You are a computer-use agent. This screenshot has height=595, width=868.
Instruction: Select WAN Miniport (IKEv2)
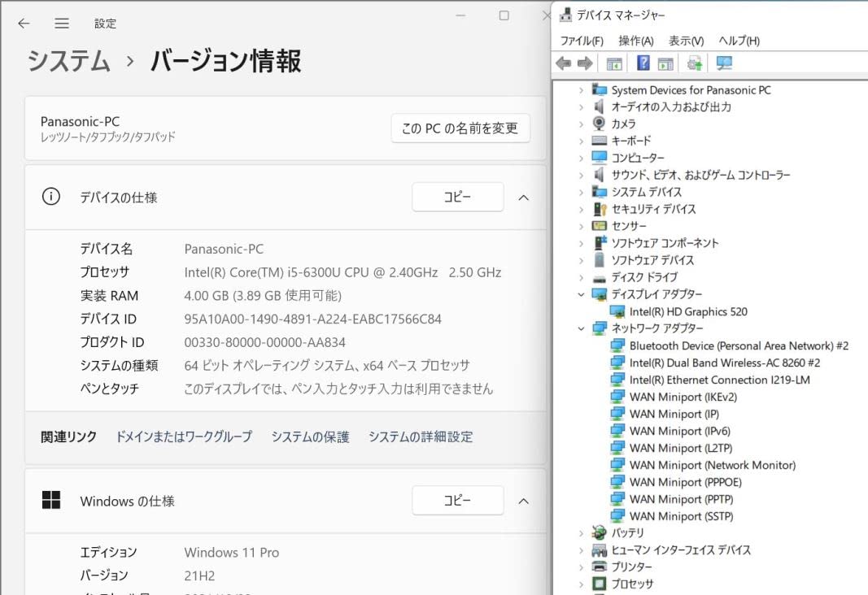(x=683, y=397)
